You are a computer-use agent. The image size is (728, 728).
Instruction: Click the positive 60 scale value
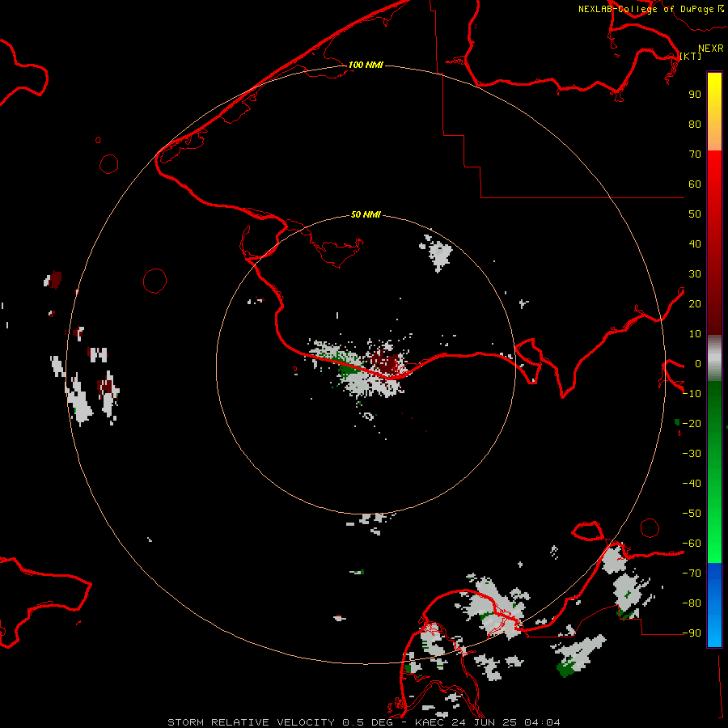click(x=695, y=184)
